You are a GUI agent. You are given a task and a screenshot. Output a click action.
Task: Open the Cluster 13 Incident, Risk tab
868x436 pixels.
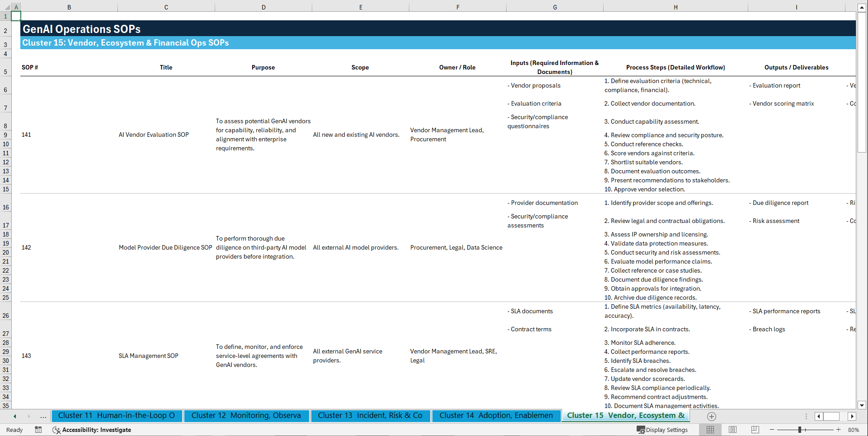coord(370,416)
